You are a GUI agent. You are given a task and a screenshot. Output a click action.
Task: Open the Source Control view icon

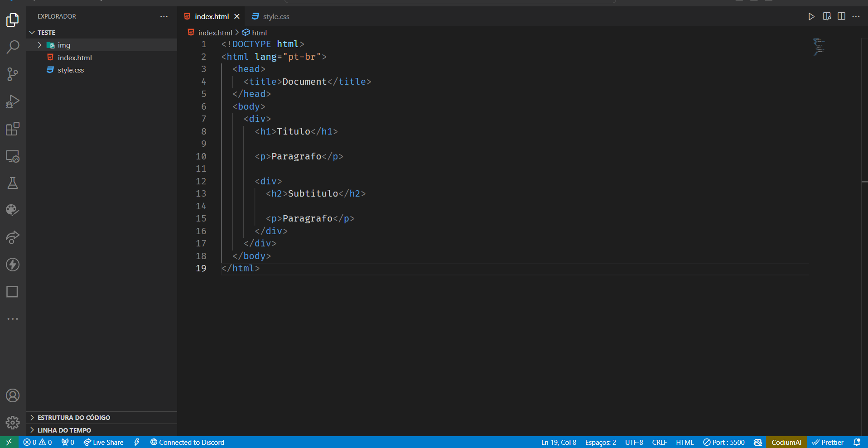[13, 74]
